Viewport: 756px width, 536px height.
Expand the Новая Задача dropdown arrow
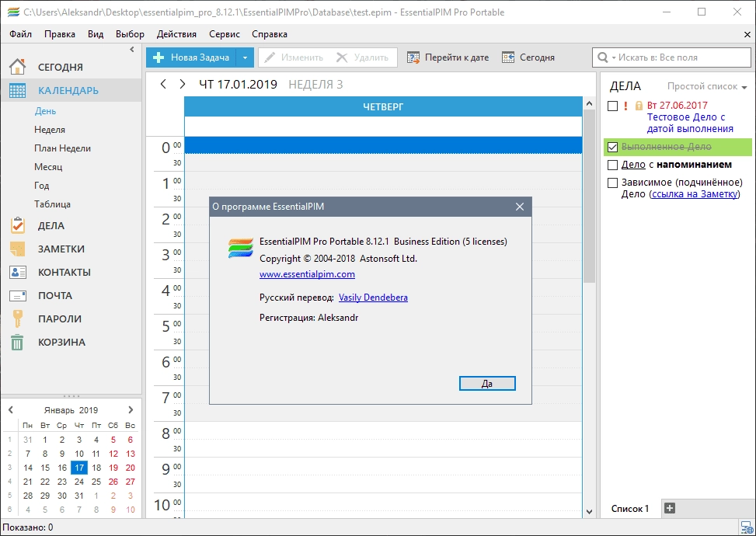(245, 57)
